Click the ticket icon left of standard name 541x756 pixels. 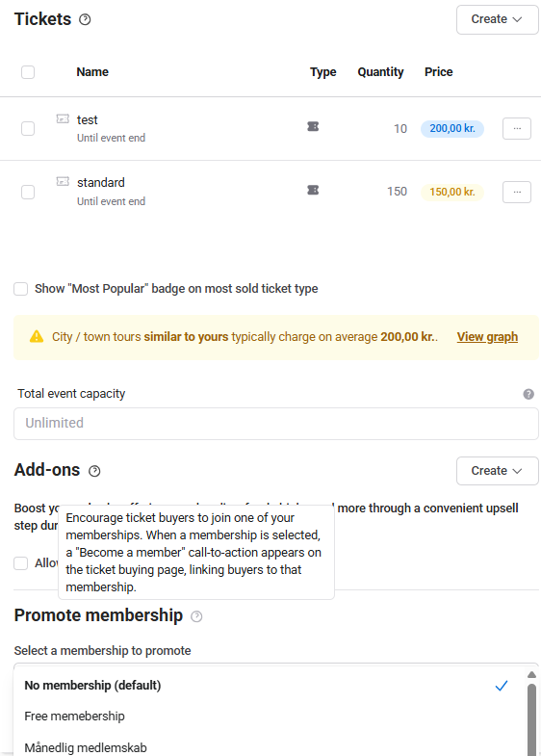pos(63,181)
